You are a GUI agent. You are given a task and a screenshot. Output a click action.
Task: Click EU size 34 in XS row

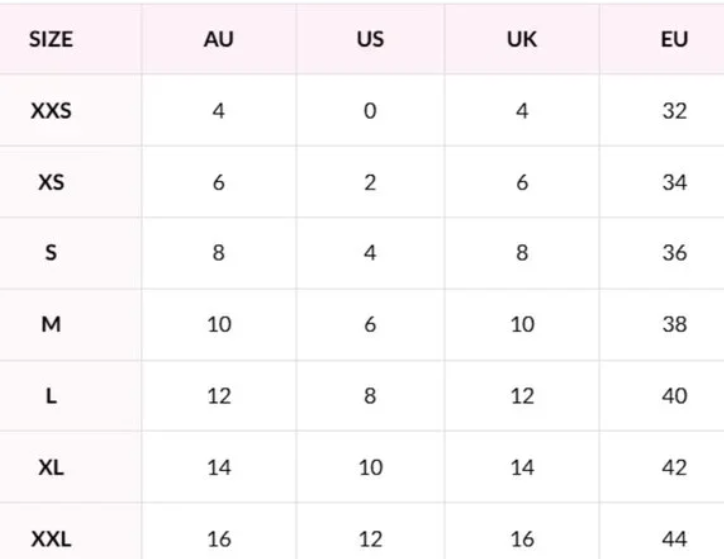675,183
